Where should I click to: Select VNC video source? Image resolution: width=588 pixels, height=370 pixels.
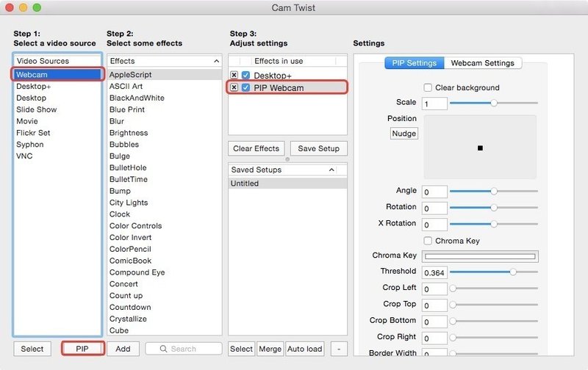[57, 156]
